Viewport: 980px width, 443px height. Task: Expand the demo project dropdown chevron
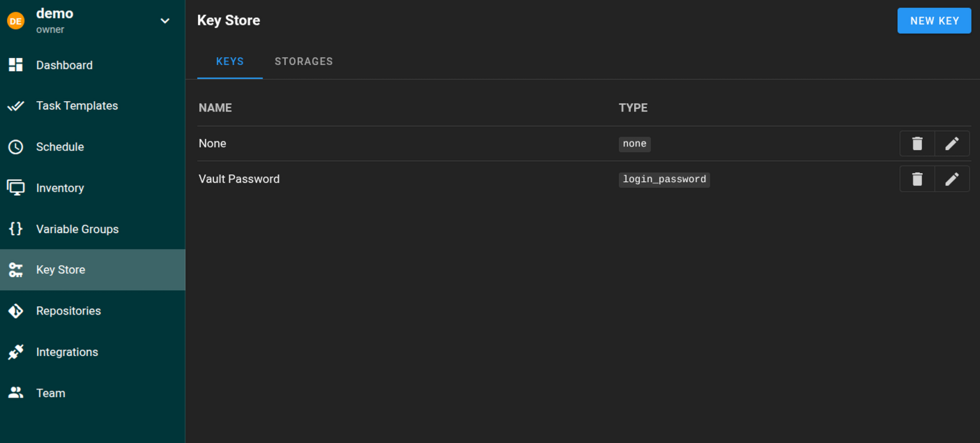[165, 21]
